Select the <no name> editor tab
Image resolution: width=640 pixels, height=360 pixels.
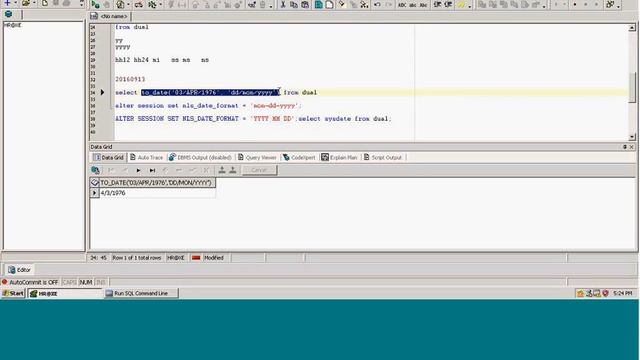pyautogui.click(x=109, y=16)
